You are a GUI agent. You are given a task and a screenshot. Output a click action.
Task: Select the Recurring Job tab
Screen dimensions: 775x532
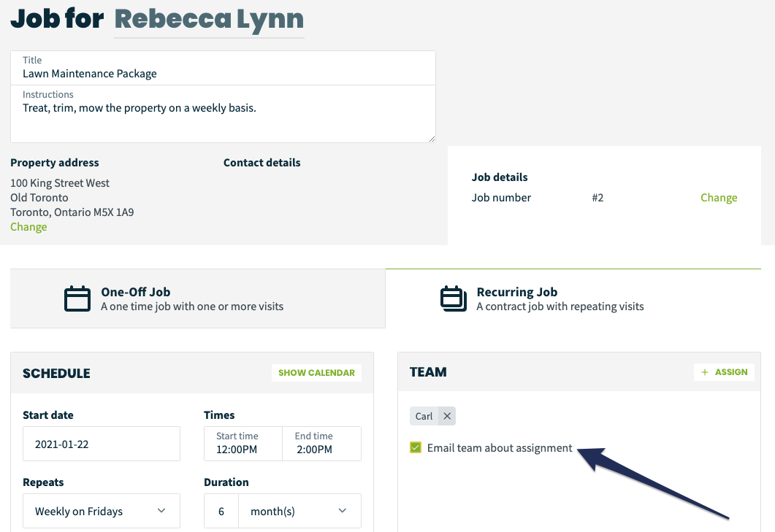[573, 298]
